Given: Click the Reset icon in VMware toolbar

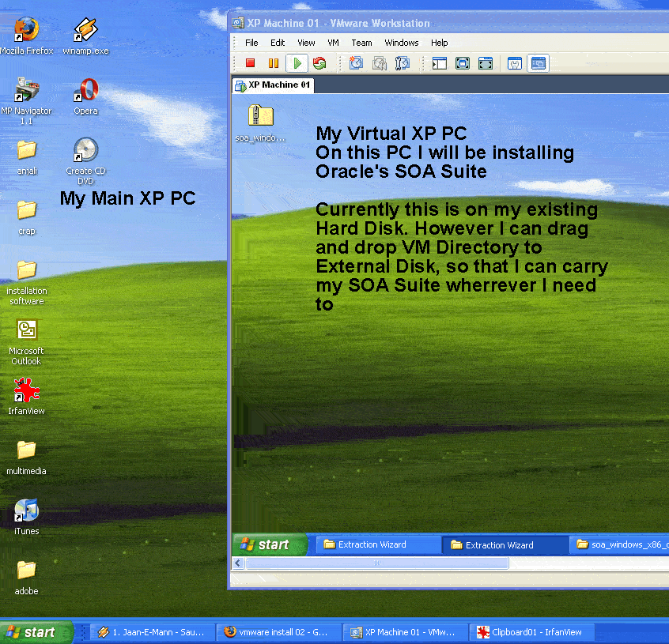Looking at the screenshot, I should tap(319, 63).
